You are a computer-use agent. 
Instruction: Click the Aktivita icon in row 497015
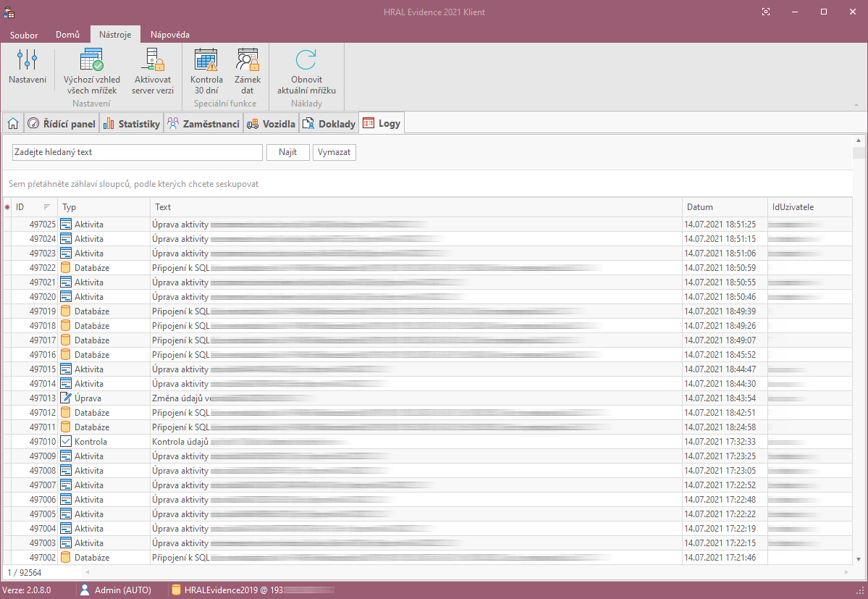point(66,369)
